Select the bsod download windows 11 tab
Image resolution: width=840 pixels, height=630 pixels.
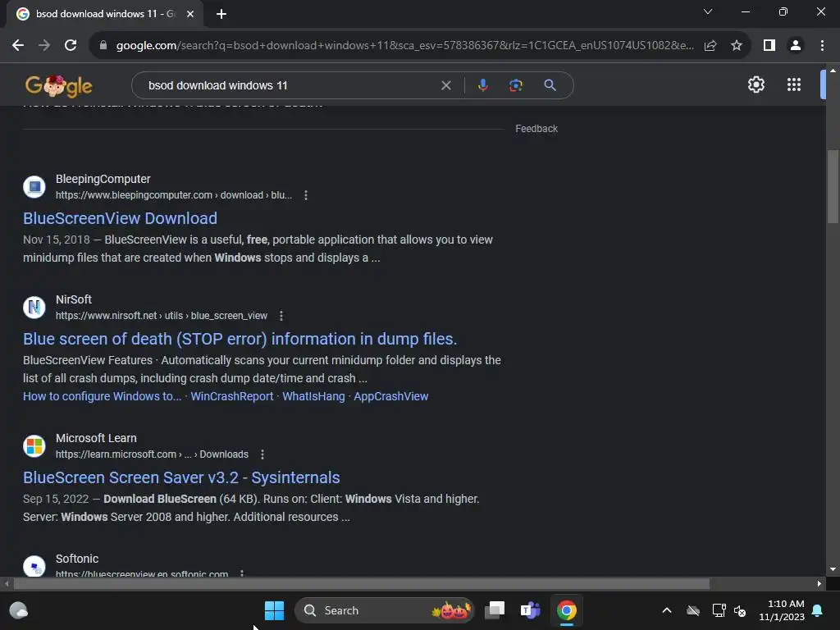104,14
